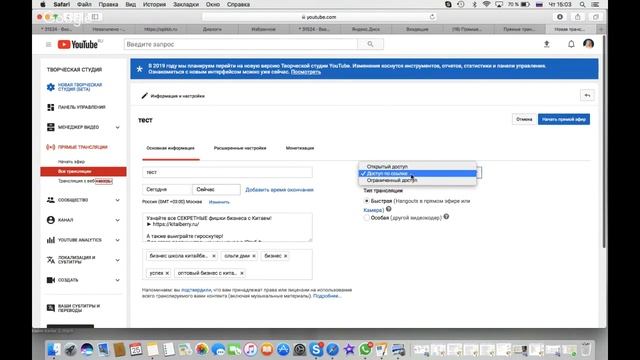Open Посмотреть link in blue banner
The width and height of the screenshot is (640, 360).
(x=306, y=72)
